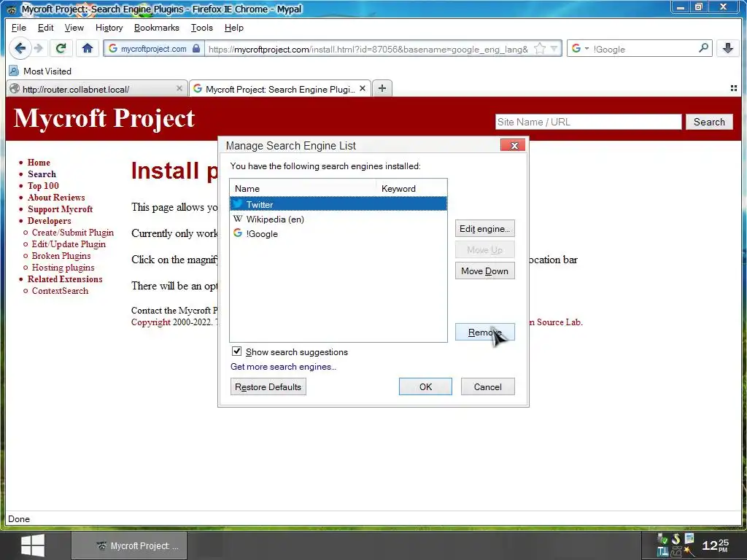This screenshot has height=560, width=747.
Task: Click the Remove button
Action: (484, 332)
